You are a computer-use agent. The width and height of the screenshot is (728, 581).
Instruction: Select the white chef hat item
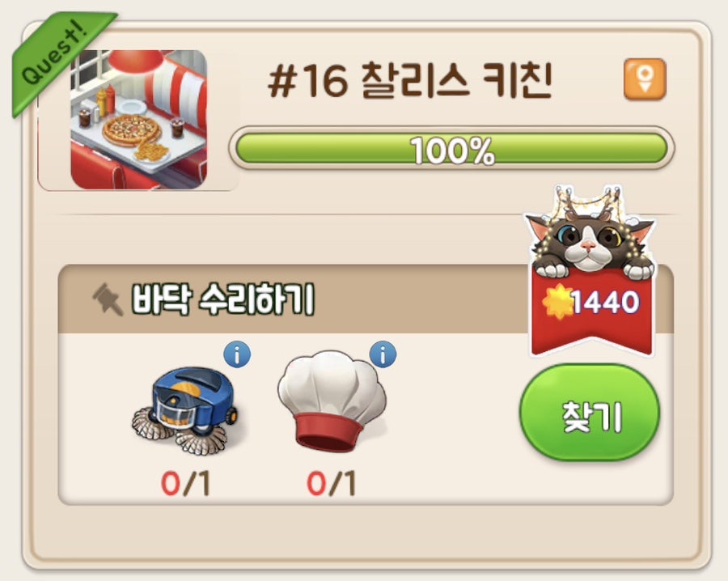332,401
